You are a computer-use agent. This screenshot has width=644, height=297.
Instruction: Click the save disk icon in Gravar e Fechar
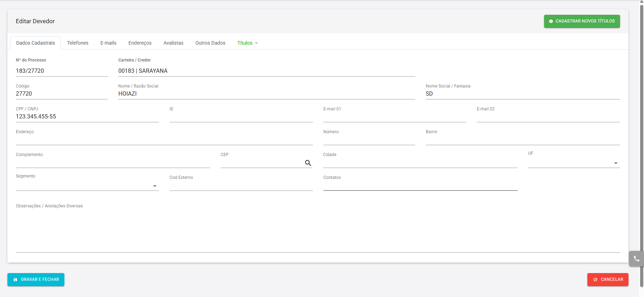pyautogui.click(x=15, y=280)
